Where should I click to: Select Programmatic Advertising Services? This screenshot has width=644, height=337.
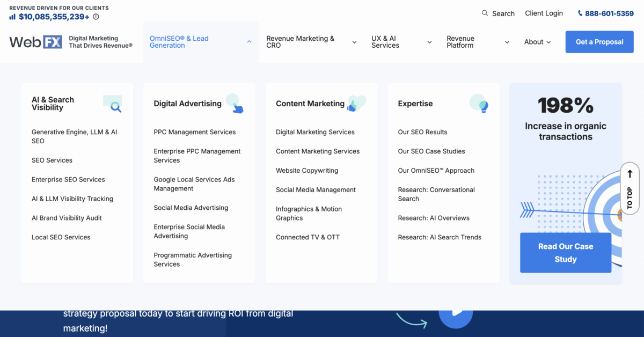(x=193, y=260)
